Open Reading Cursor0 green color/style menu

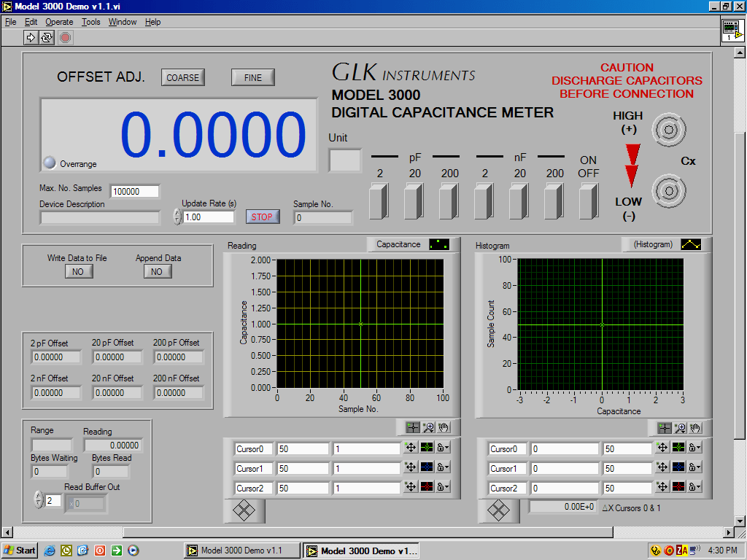pos(427,447)
